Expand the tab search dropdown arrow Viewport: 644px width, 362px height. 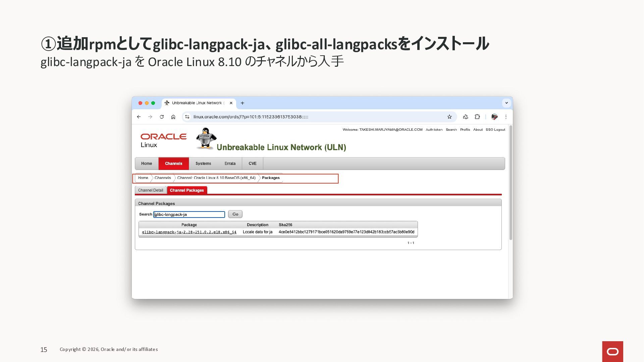coord(506,103)
